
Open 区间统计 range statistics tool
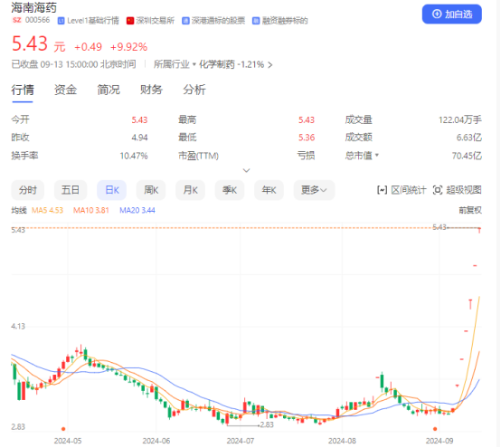point(402,190)
